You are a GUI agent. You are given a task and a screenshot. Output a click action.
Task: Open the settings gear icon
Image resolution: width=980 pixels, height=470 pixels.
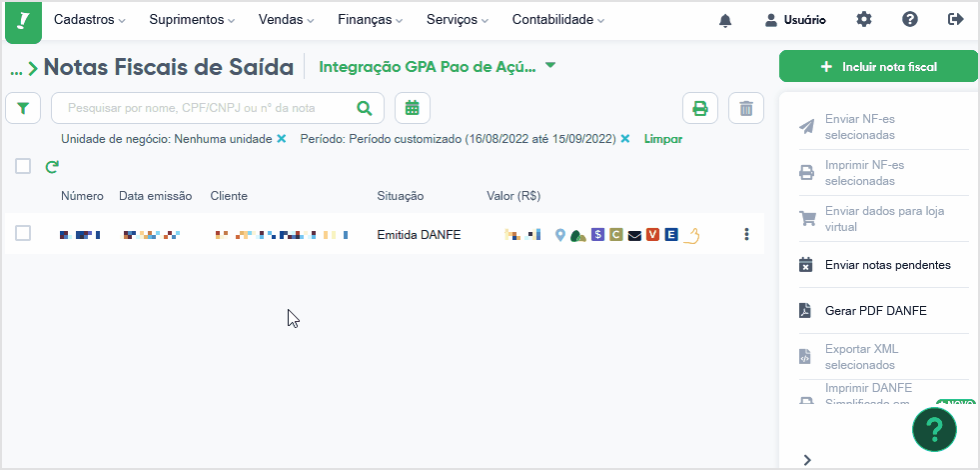tap(864, 19)
